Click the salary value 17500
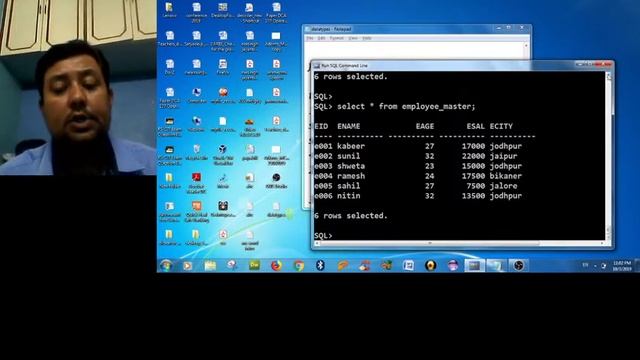The width and height of the screenshot is (640, 360). coord(473,176)
